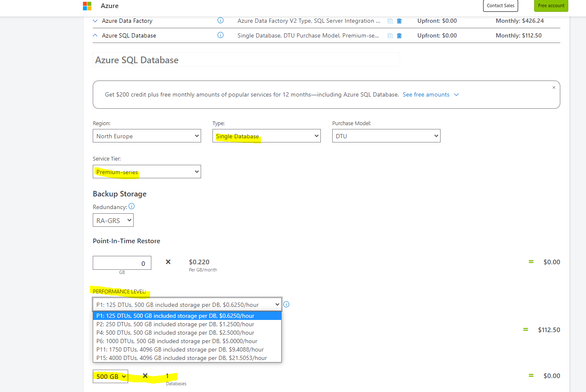Clone the Azure SQL Database estimate row

(x=390, y=36)
